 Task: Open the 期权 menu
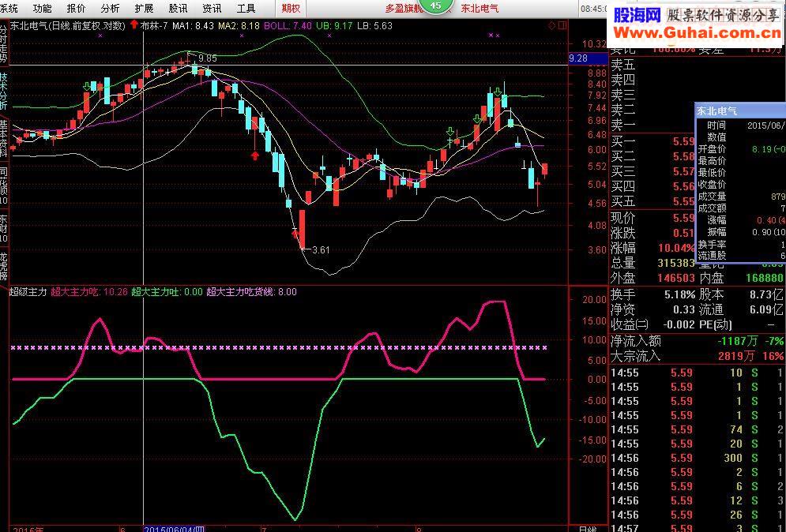pos(291,8)
